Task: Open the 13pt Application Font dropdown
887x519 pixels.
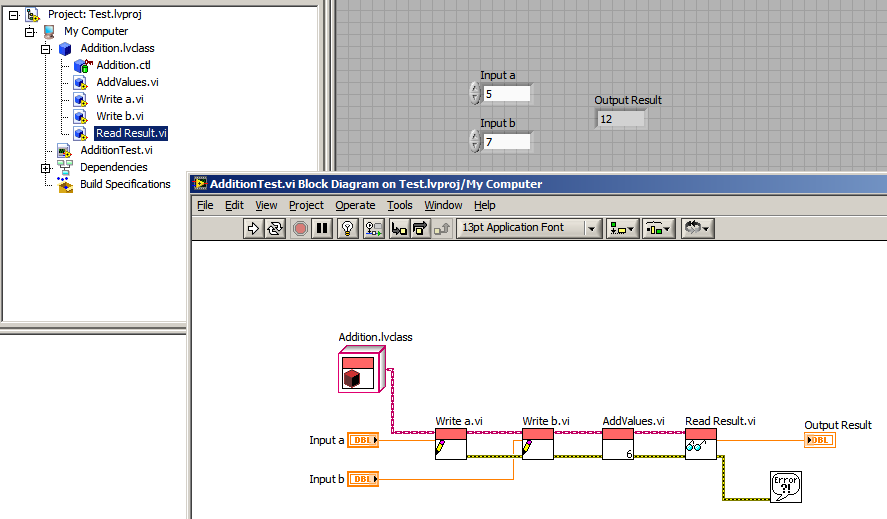Action: pos(529,228)
